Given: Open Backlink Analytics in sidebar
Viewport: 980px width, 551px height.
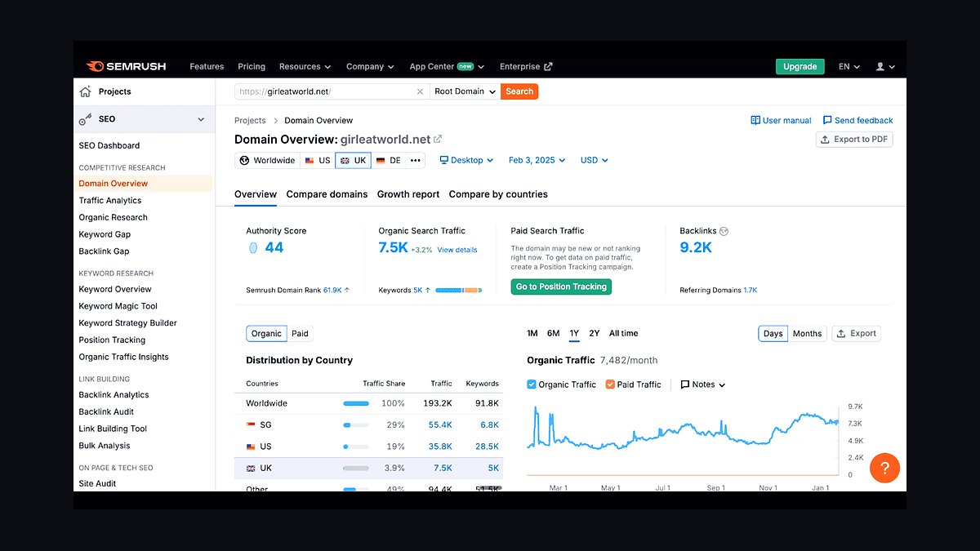Looking at the screenshot, I should (114, 395).
